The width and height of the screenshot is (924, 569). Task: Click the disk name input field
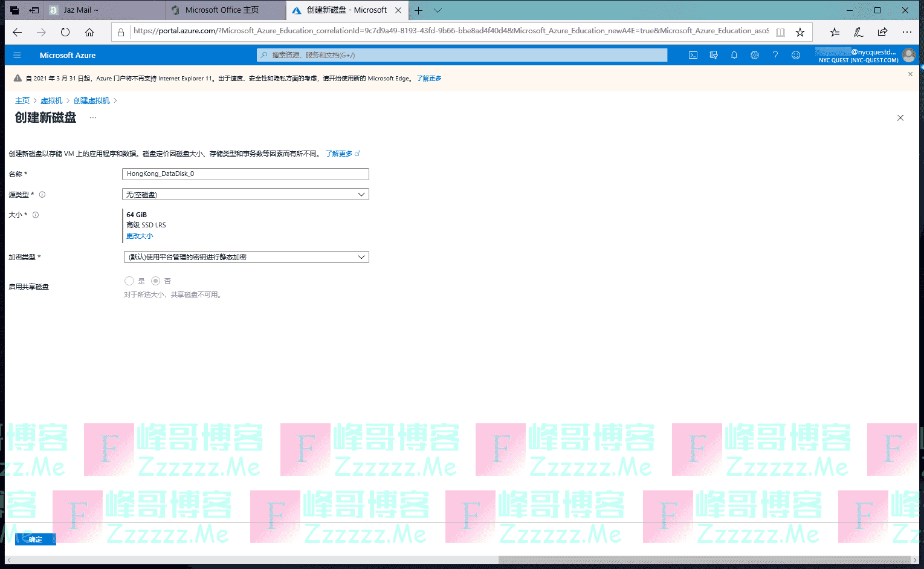[245, 174]
